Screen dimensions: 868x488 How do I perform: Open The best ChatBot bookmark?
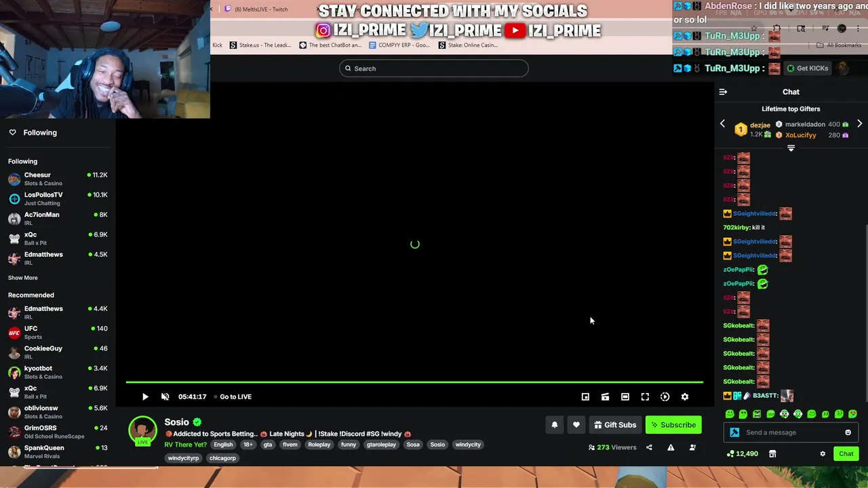[331, 45]
